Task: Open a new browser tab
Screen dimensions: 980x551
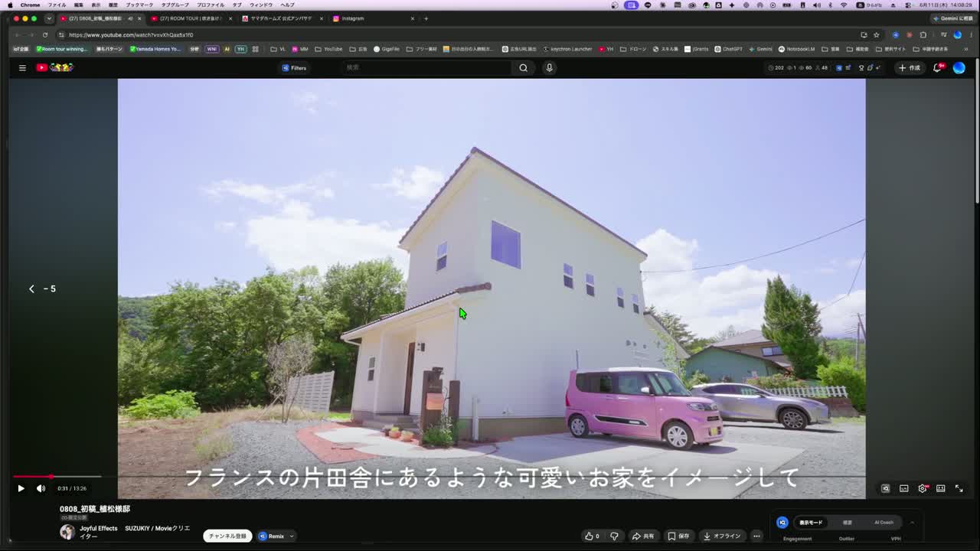Action: click(426, 18)
